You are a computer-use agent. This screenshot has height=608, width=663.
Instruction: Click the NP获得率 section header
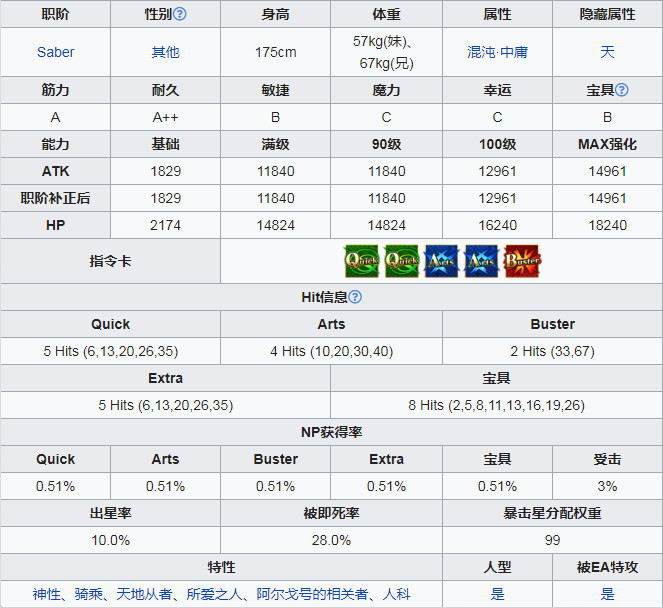(332, 432)
